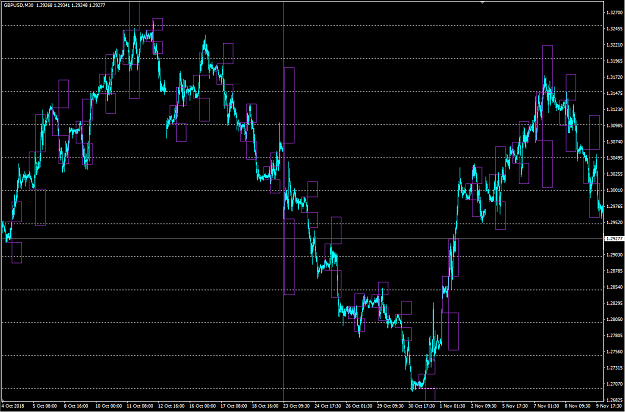
Task: Click the 1 Nov 01:30 time label
Action: coord(450,406)
